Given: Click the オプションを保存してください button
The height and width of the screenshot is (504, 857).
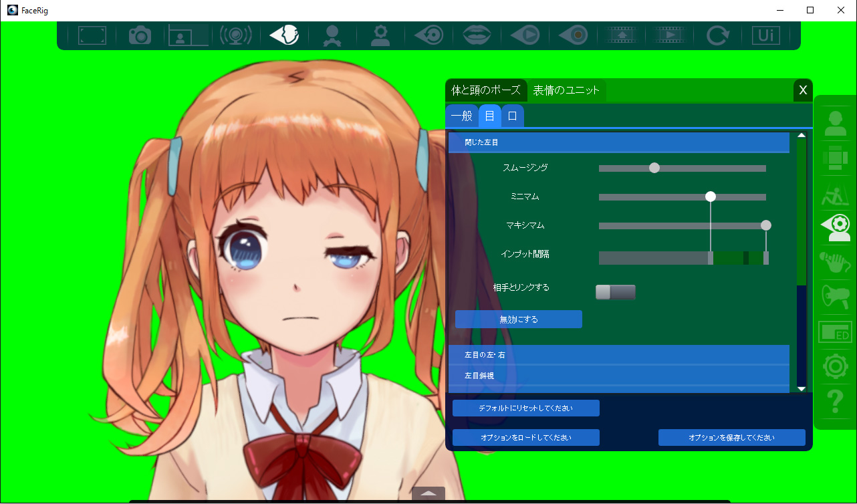Looking at the screenshot, I should point(731,438).
